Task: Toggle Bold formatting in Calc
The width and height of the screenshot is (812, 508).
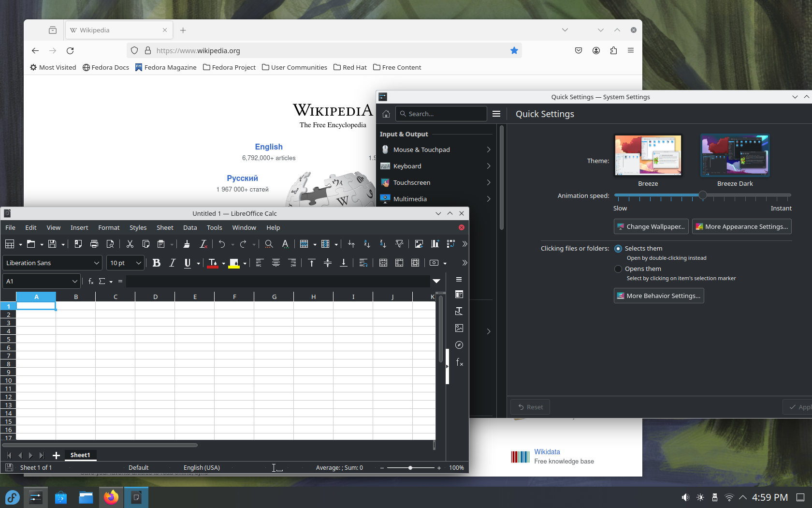Action: (156, 263)
